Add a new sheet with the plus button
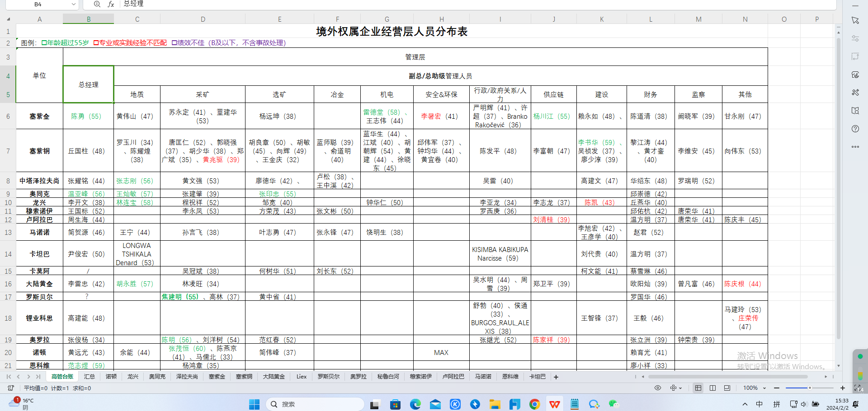868x411 pixels. tap(556, 377)
